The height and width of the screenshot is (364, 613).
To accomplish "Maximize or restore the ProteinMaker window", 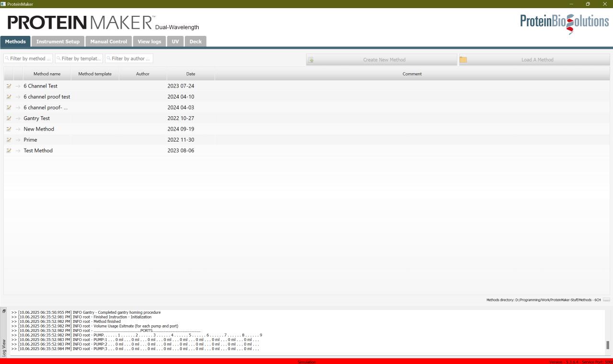I will [x=588, y=4].
